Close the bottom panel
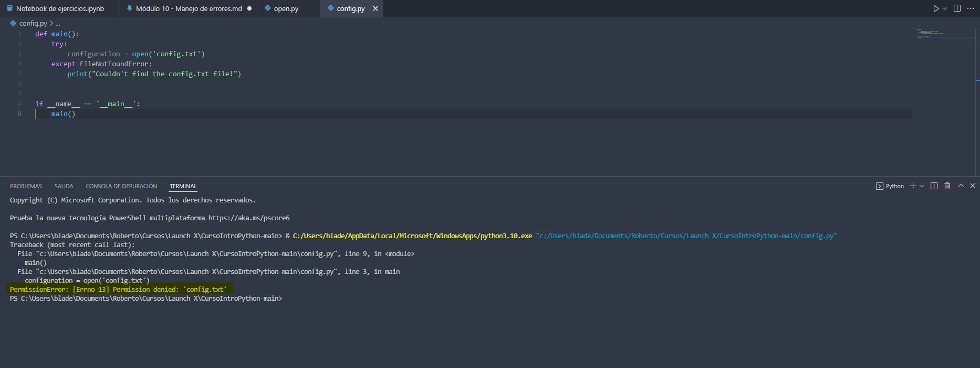This screenshot has height=368, width=980. pyautogui.click(x=973, y=186)
